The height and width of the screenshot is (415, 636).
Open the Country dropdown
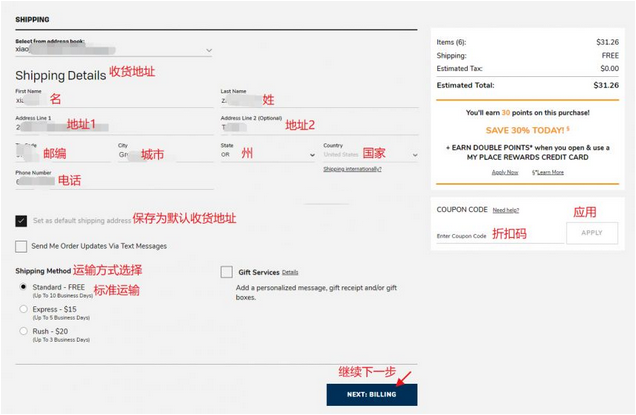370,155
